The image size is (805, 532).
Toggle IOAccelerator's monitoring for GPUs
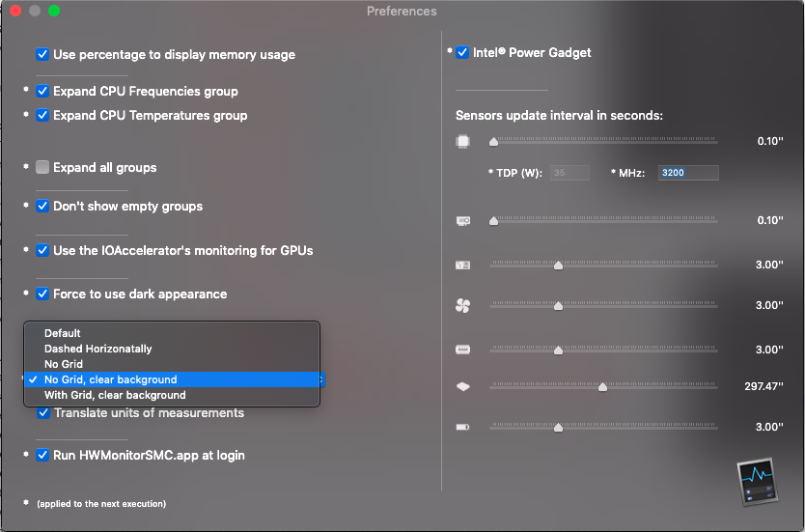(42, 250)
